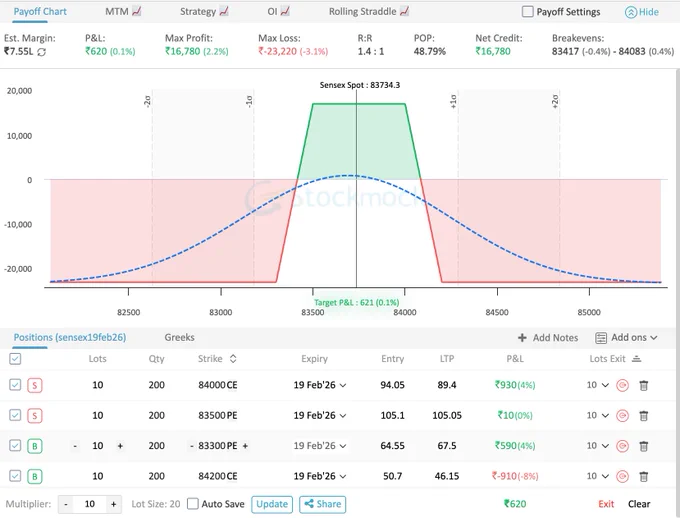The image size is (680, 518).
Task: Click the Share button
Action: [323, 504]
